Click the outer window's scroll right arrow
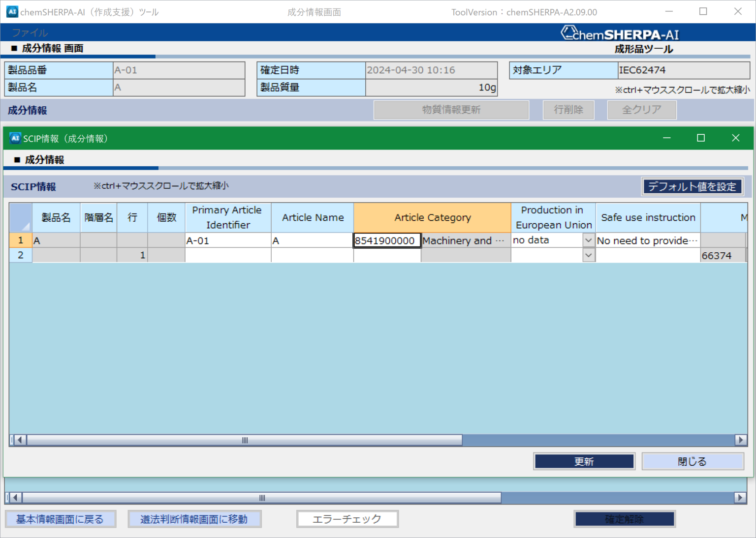The width and height of the screenshot is (756, 538). (740, 498)
